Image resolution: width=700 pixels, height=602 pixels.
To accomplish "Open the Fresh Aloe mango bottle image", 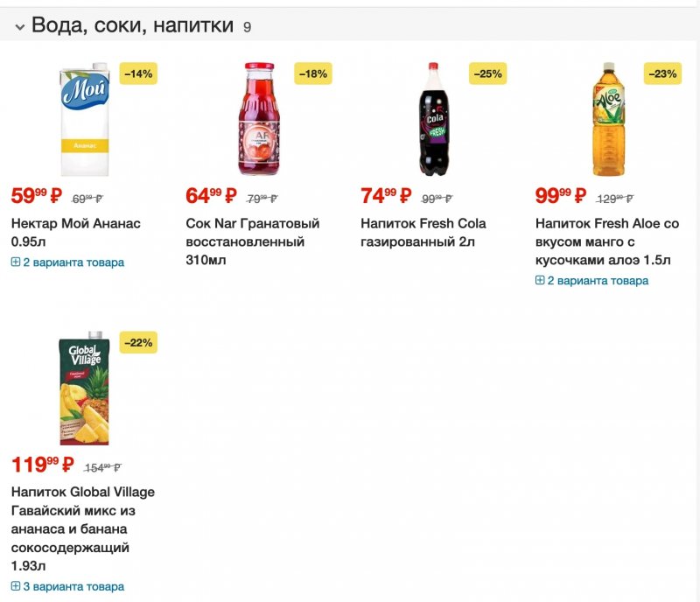I will tap(609, 119).
